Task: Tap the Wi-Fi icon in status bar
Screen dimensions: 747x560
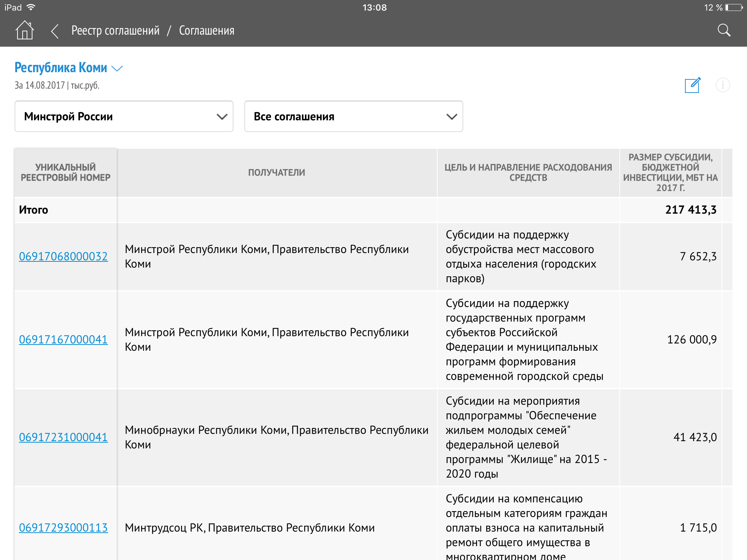Action: 31,7
